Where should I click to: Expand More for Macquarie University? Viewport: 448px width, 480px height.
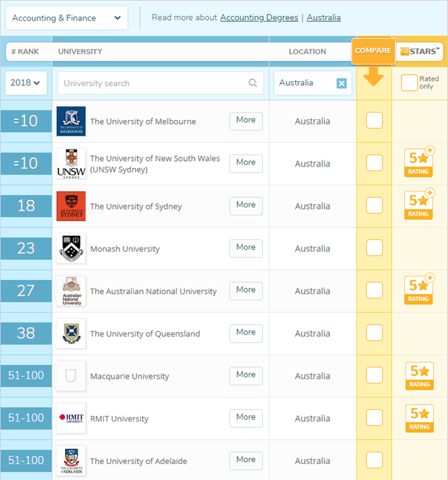246,375
